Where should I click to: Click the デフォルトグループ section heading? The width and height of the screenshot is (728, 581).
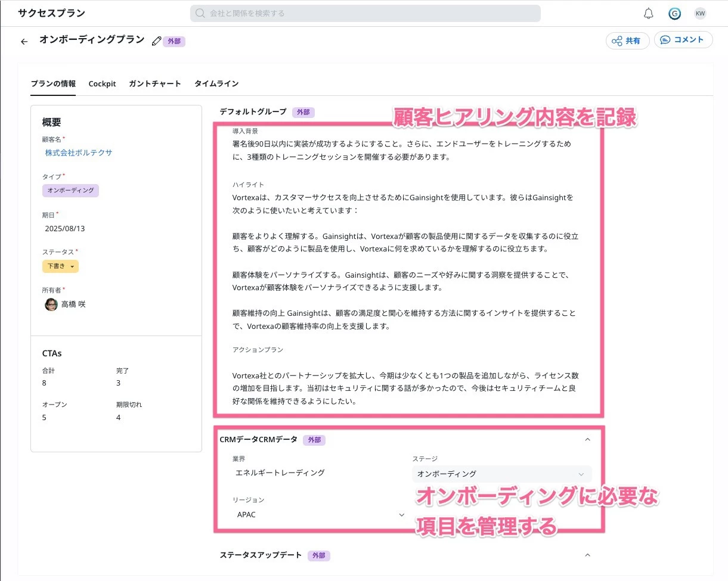(x=253, y=111)
